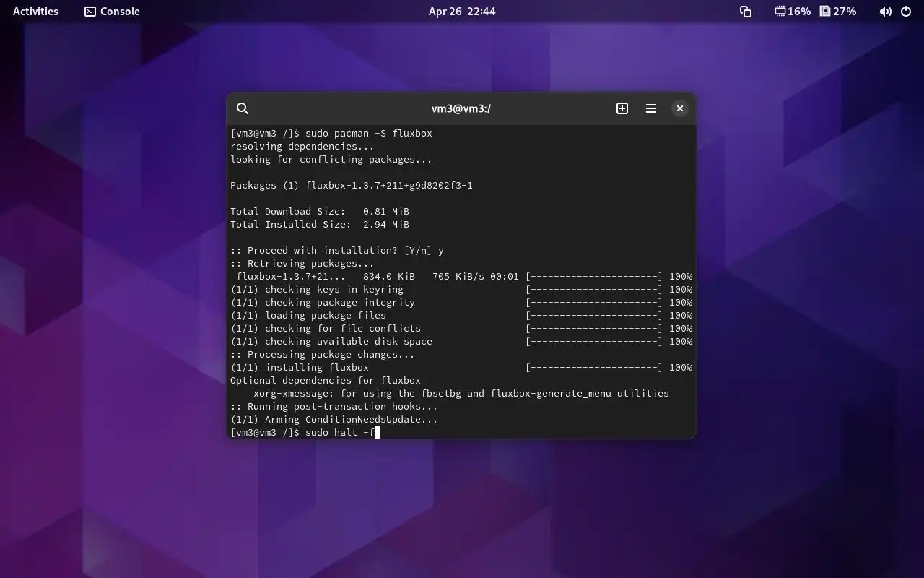The width and height of the screenshot is (924, 578).
Task: Click 'checking for file conflicts' line
Action: coord(326,329)
